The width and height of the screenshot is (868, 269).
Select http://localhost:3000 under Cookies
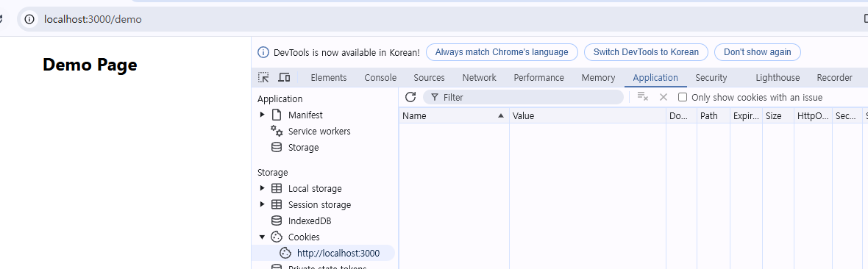(x=324, y=253)
